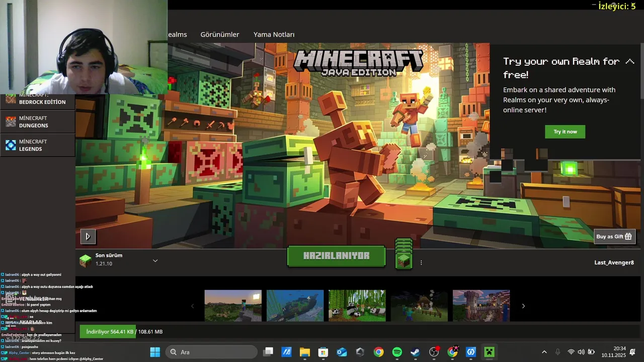
Task: Click the HAZIRLANIYOR play button
Action: pos(336,256)
